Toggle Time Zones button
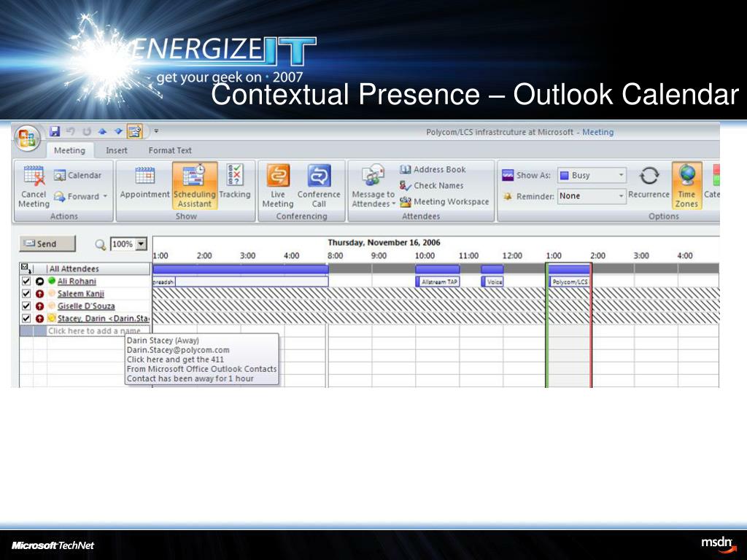The width and height of the screenshot is (747, 560). 686,186
